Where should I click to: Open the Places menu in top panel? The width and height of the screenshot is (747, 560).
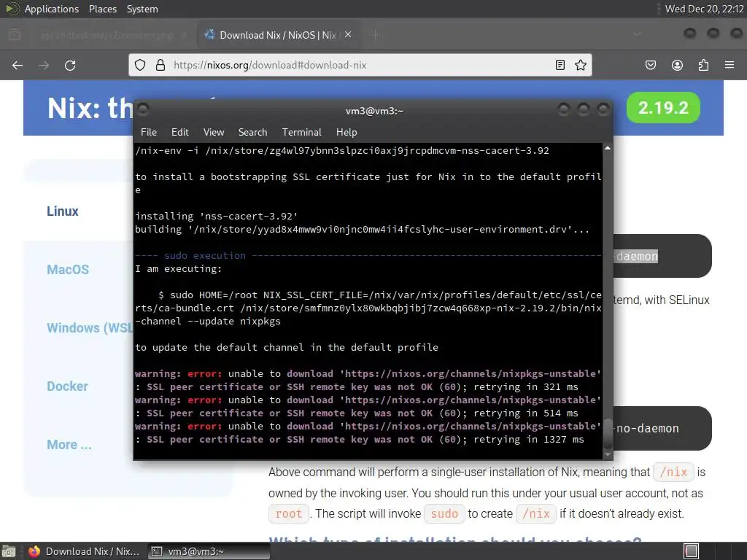click(x=102, y=9)
